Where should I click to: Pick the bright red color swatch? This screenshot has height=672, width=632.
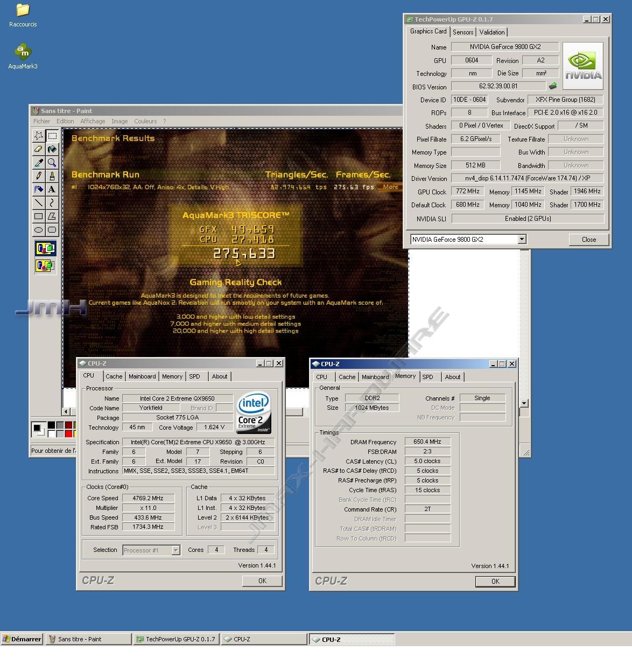pyautogui.click(x=68, y=433)
